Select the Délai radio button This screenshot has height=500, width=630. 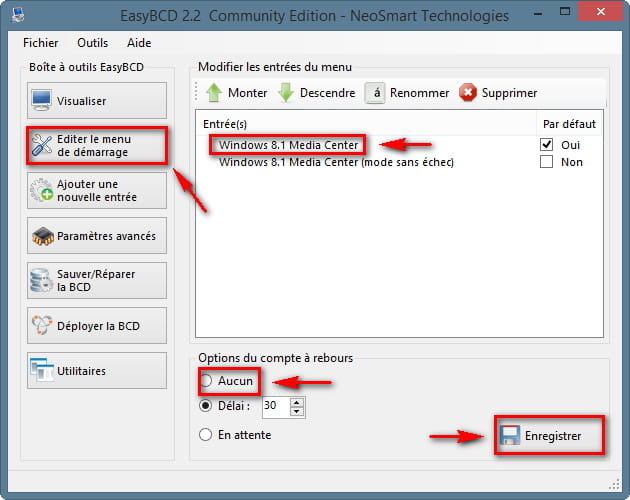click(x=205, y=406)
